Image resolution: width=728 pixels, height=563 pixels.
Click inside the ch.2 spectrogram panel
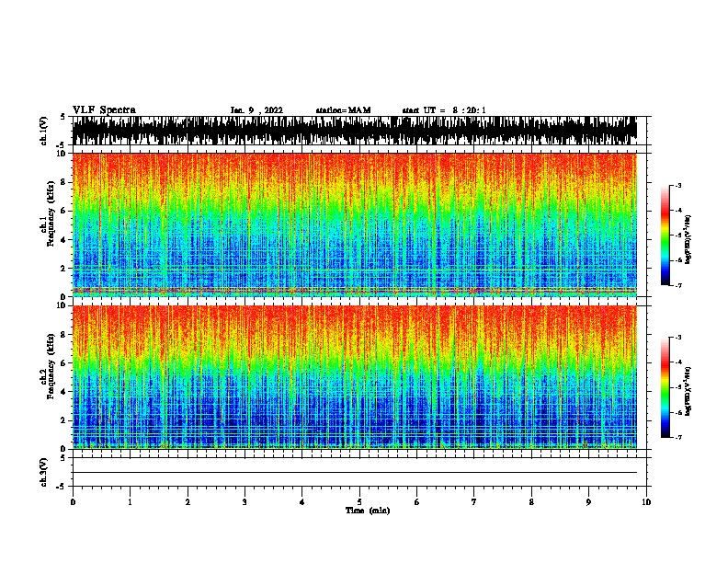point(354,377)
